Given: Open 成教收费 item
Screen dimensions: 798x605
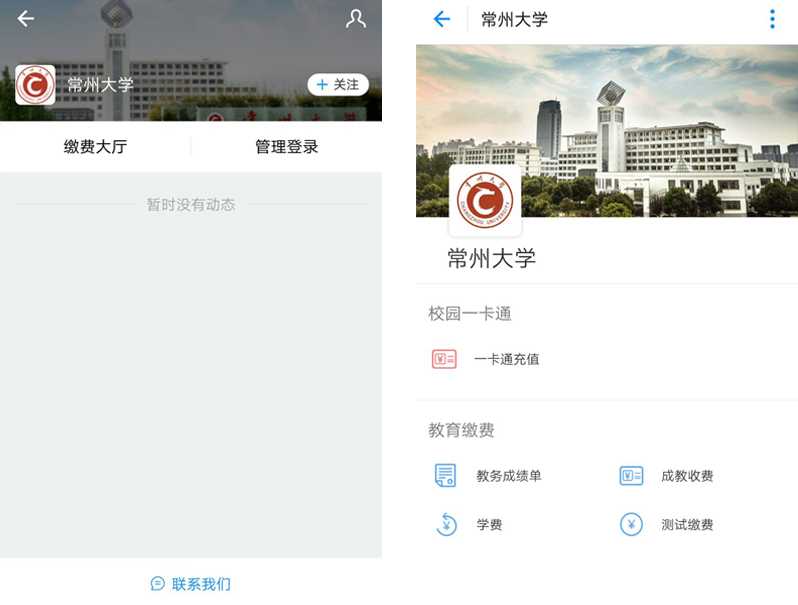Looking at the screenshot, I should coord(687,476).
